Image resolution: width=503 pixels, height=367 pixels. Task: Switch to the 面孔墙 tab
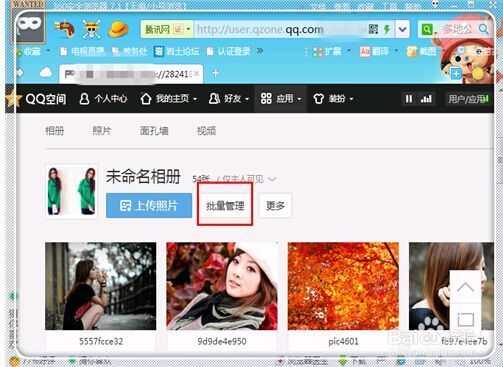[x=154, y=131]
